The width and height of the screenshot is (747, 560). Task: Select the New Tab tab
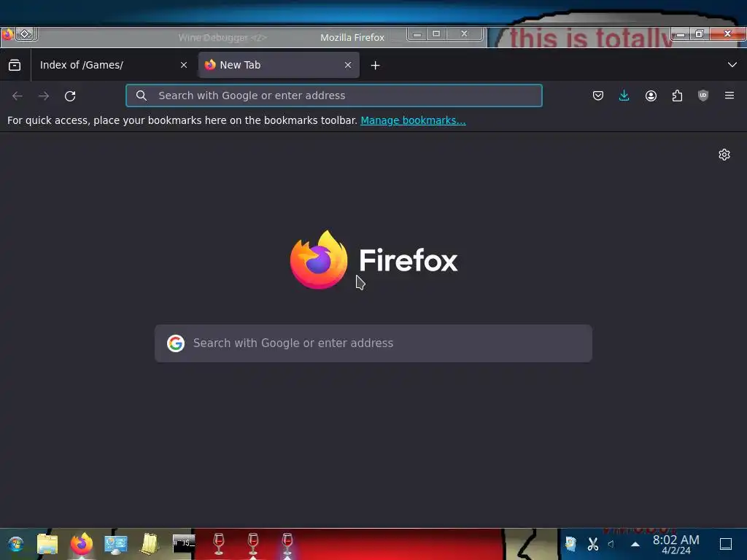[279, 65]
